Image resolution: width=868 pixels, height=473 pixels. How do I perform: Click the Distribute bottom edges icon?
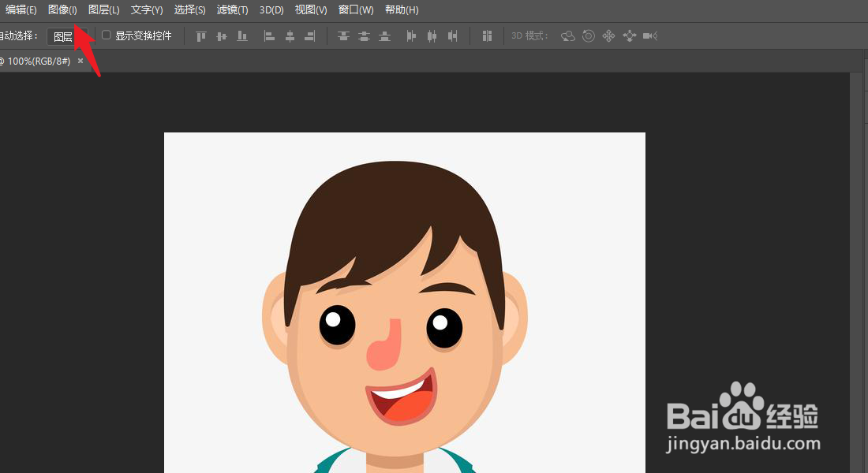[x=384, y=36]
